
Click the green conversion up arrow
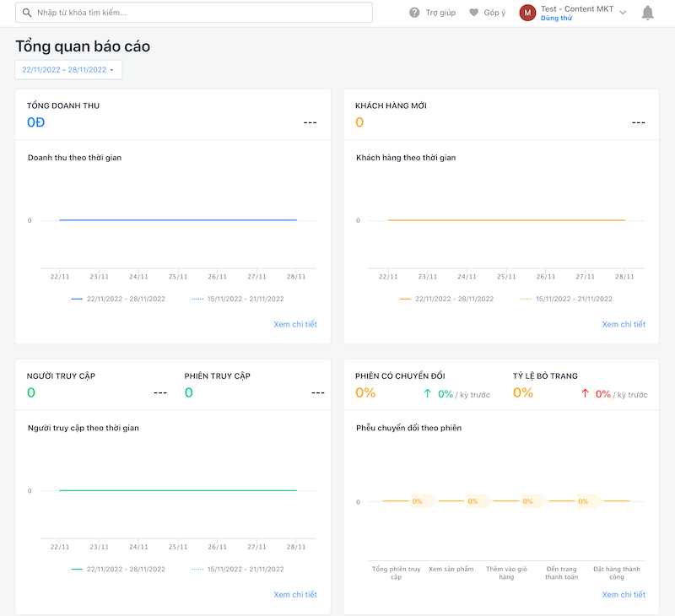coord(427,393)
